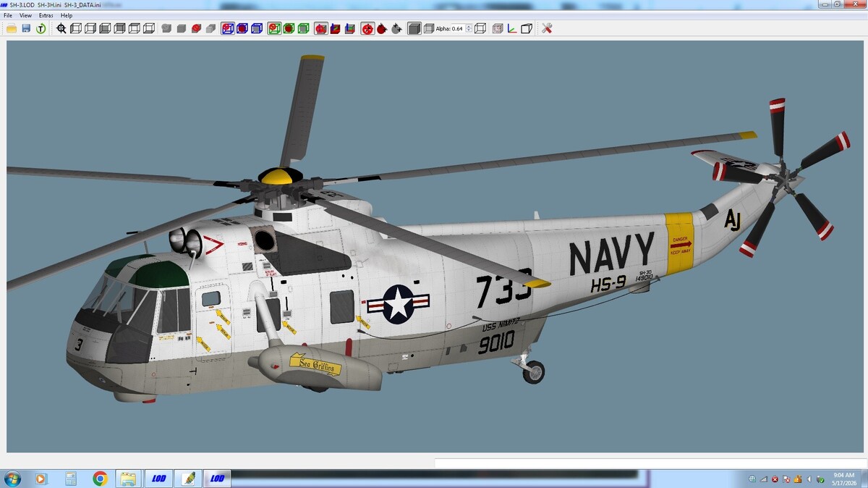The image size is (868, 488).
Task: Open settings with wrench and screwdriver icon
Action: pos(547,28)
